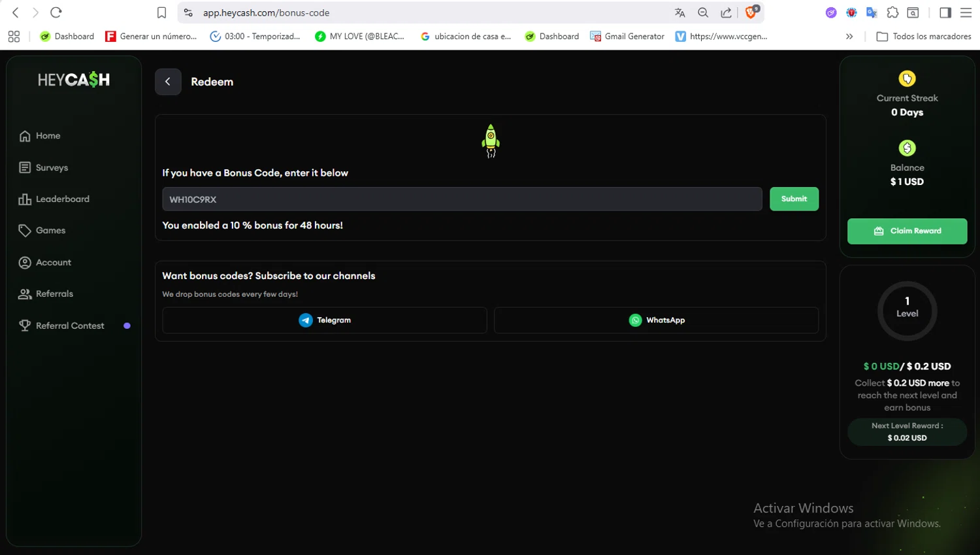Show more bookmarks with the double chevron
980x555 pixels.
tap(849, 37)
